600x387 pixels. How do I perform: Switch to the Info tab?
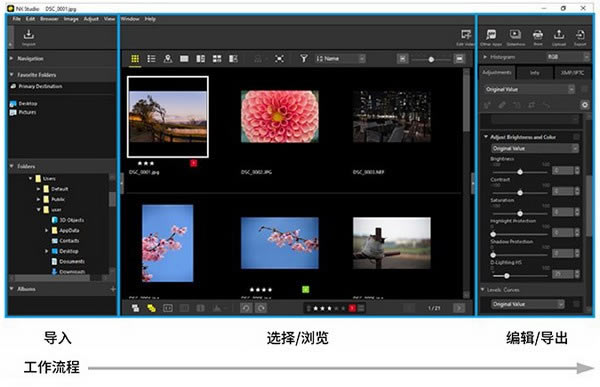[534, 72]
